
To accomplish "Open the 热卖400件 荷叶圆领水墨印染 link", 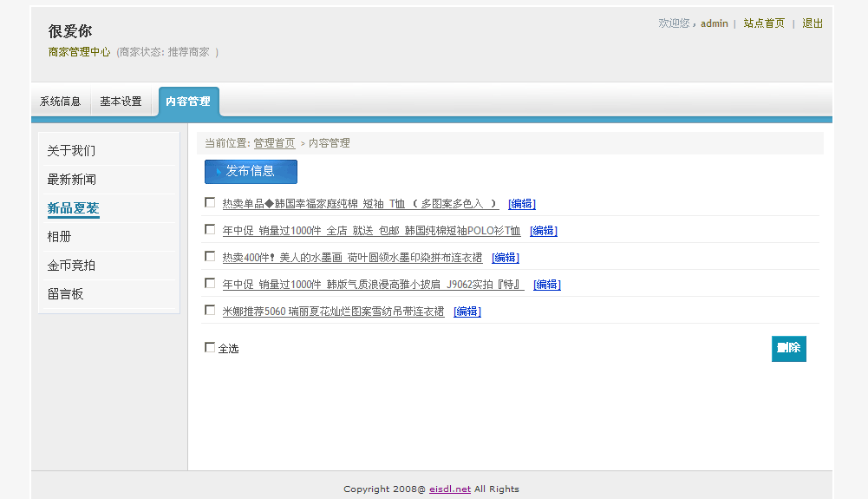I will click(x=352, y=258).
